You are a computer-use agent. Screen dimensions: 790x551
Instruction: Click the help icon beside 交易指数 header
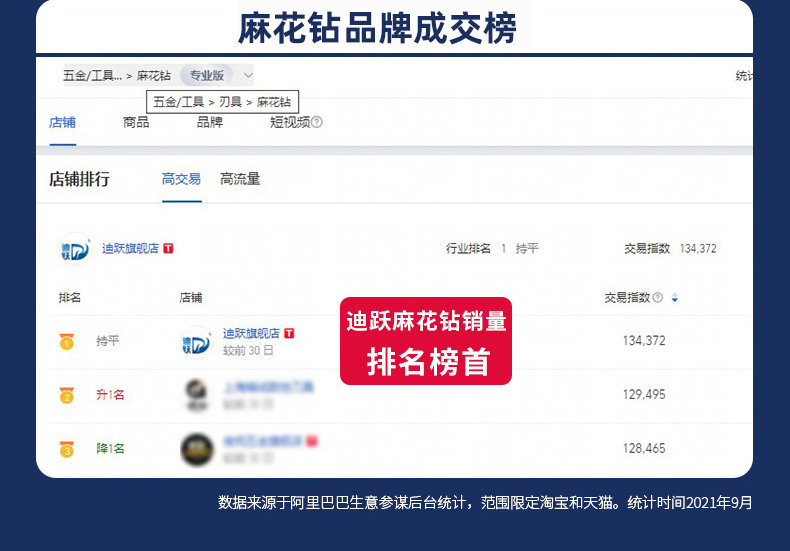[657, 298]
